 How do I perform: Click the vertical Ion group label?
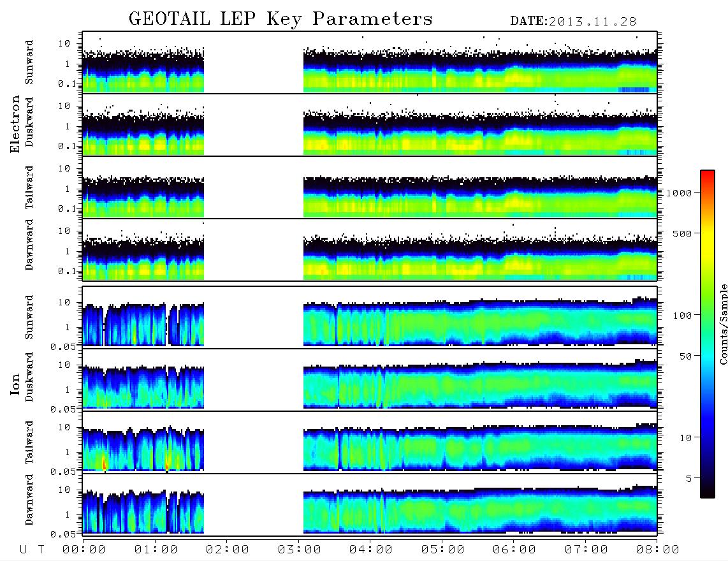tap(15, 384)
